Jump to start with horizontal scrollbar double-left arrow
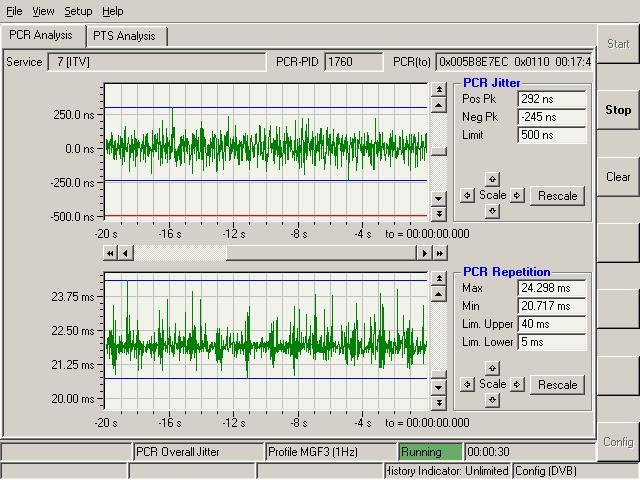 111,254
